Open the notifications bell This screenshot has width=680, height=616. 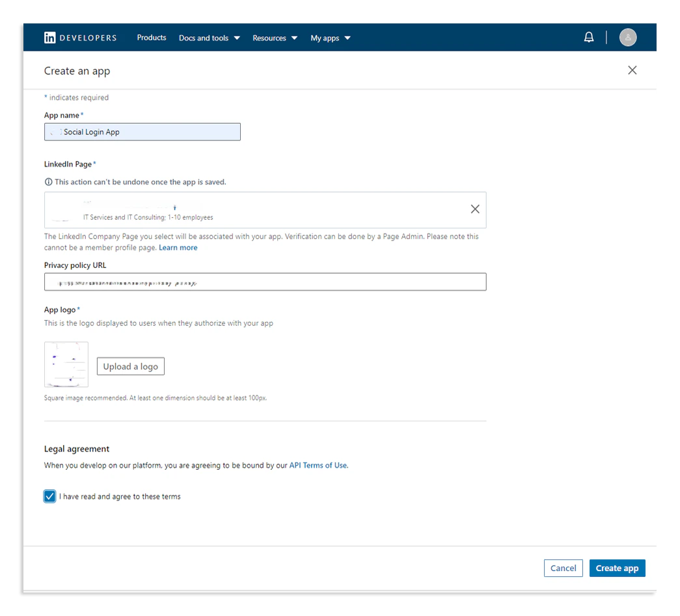pos(589,37)
